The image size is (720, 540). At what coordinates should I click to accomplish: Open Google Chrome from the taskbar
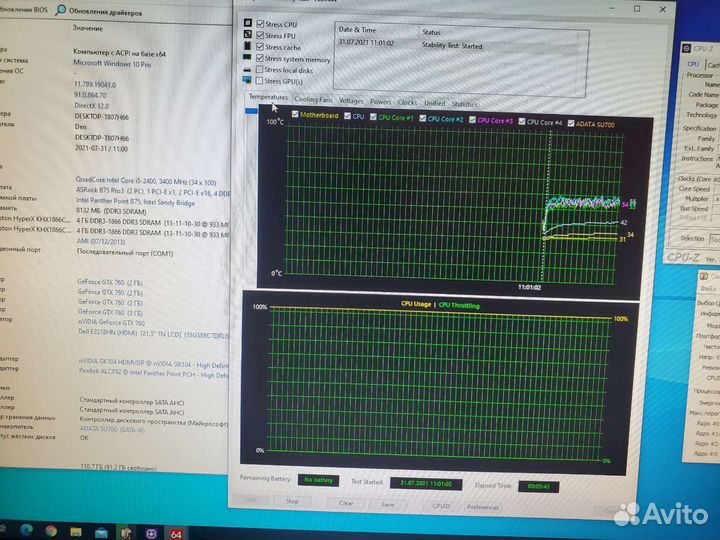point(51,531)
